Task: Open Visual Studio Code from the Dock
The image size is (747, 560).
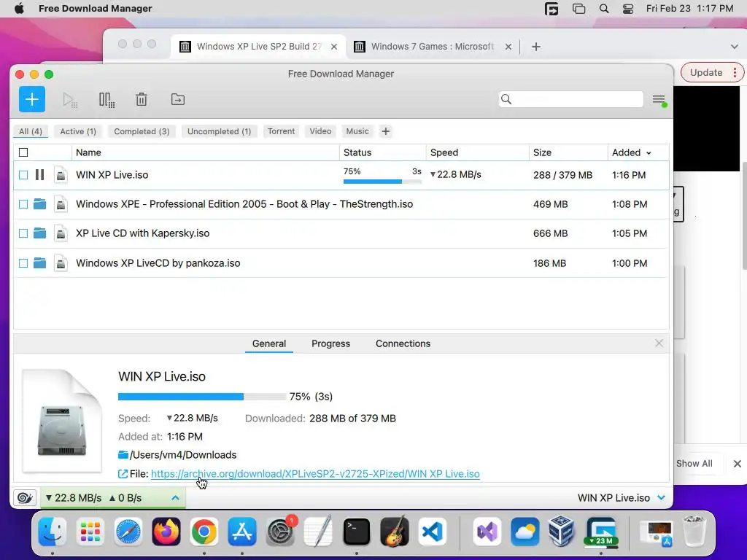Action: tap(432, 532)
